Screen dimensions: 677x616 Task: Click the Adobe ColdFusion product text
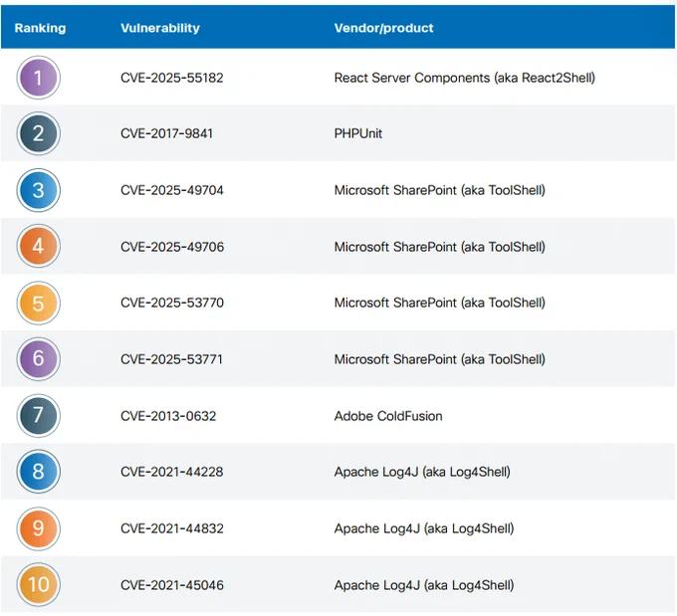pos(388,416)
